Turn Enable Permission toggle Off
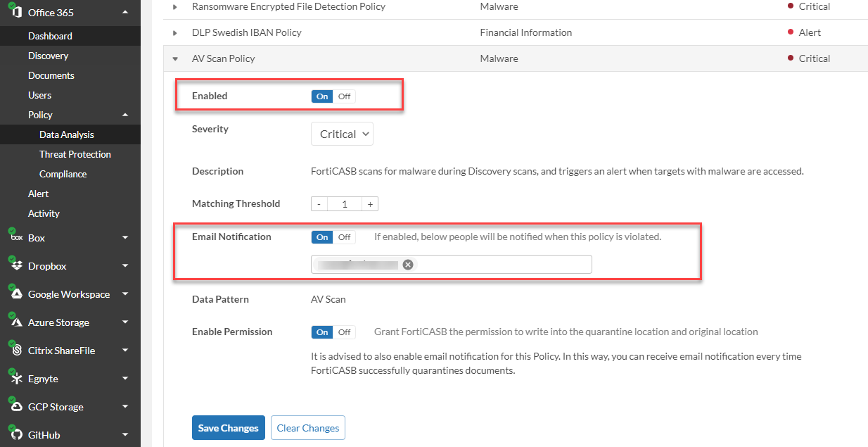Screen dimensions: 868x447 (x=344, y=332)
